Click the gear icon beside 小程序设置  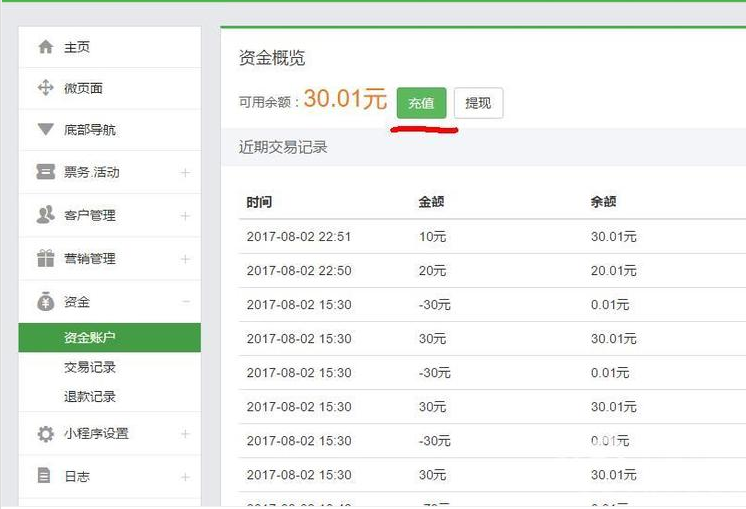[45, 434]
